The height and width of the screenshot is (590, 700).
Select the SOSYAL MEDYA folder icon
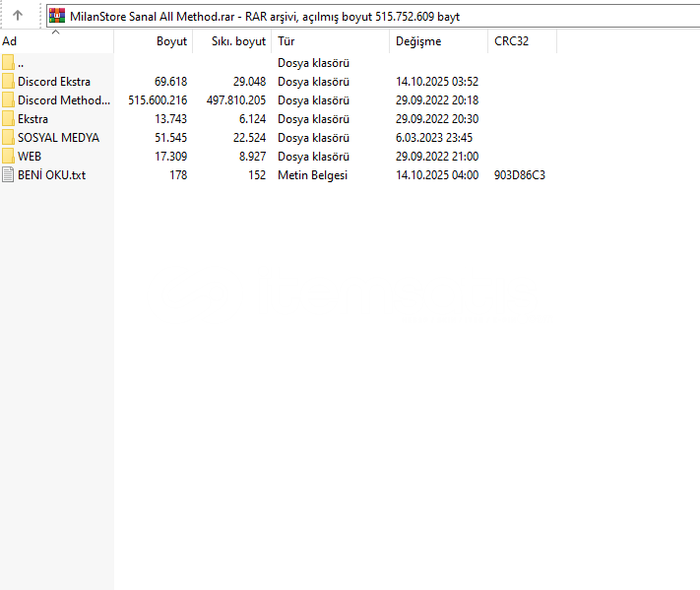point(8,138)
